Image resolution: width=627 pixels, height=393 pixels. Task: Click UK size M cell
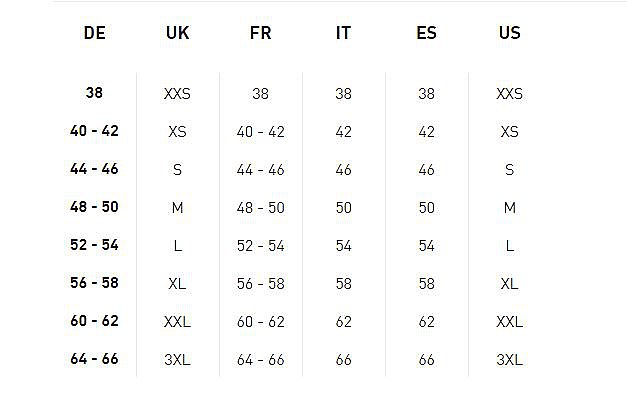point(178,207)
